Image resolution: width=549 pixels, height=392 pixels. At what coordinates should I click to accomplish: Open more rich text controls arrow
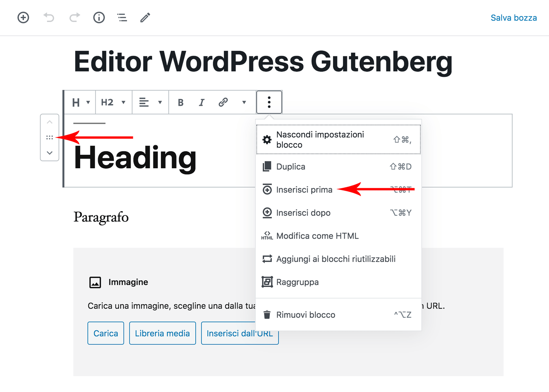pyautogui.click(x=244, y=102)
